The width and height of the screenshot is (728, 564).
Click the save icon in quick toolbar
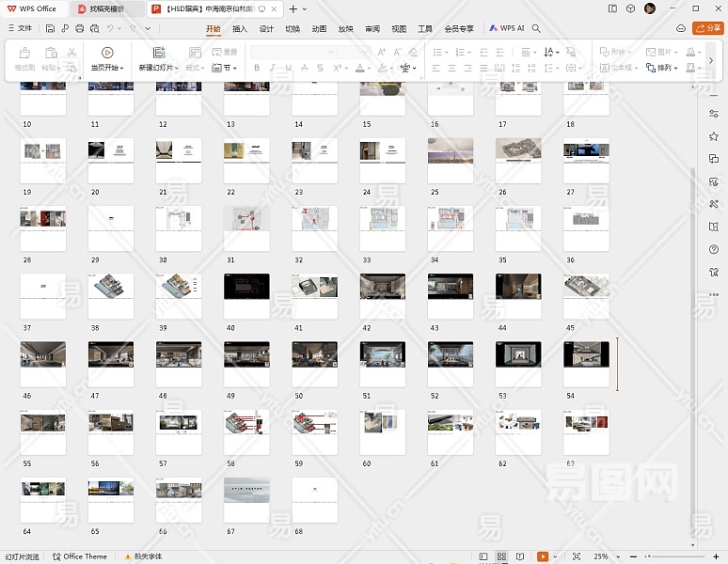pos(52,29)
